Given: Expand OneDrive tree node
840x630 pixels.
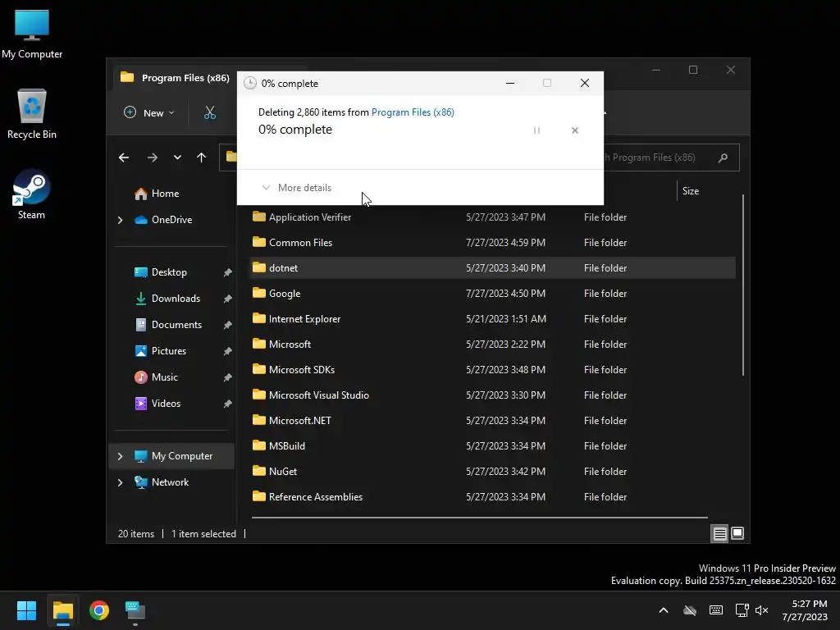Looking at the screenshot, I should point(120,220).
